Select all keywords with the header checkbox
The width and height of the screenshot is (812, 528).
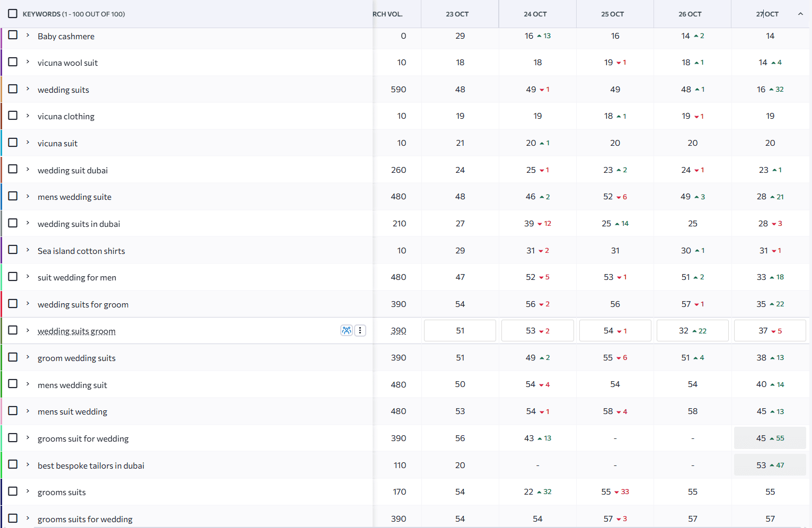coord(13,14)
